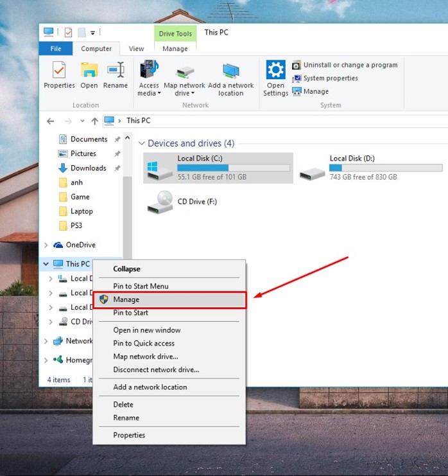Click the Open ribbon icon
Image resolution: width=448 pixels, height=476 pixels.
click(89, 75)
